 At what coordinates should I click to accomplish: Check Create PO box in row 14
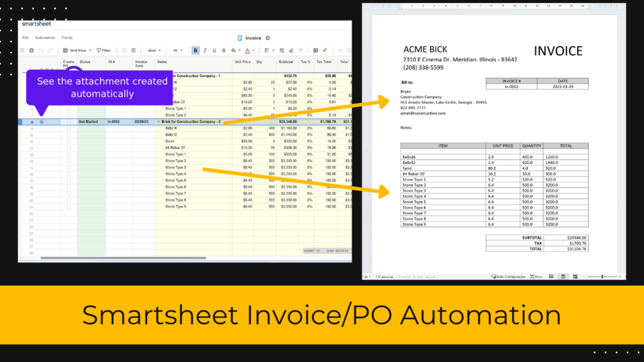point(69,161)
